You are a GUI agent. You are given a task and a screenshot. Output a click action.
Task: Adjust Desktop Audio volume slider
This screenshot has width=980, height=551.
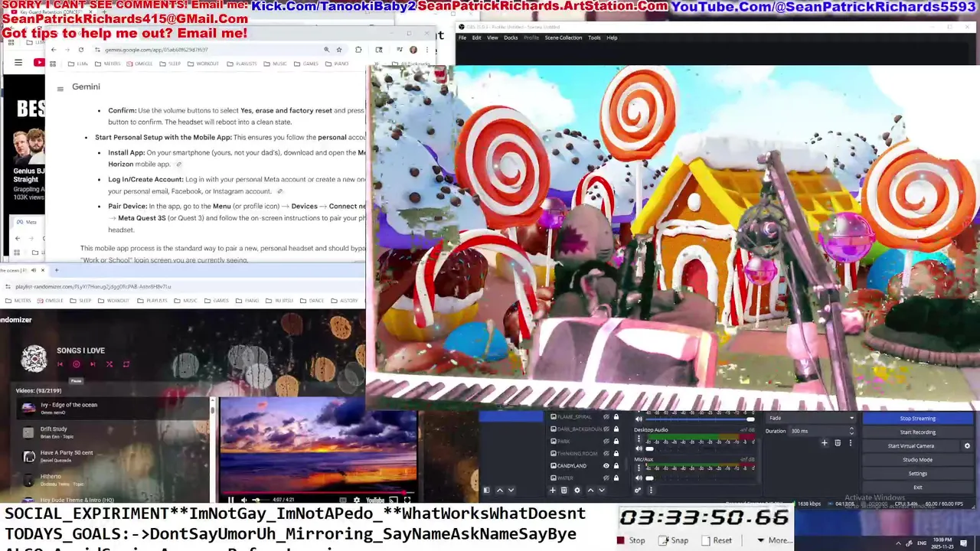coord(700,448)
